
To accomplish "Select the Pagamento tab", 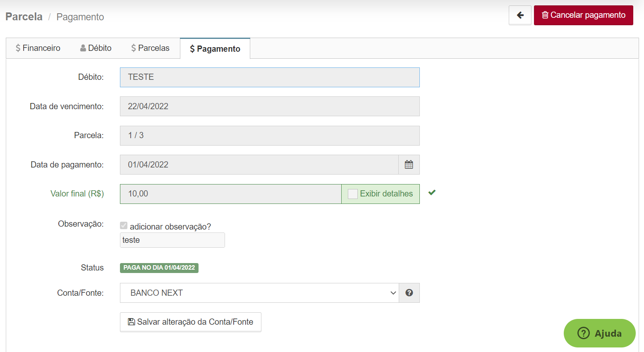I will (x=215, y=48).
